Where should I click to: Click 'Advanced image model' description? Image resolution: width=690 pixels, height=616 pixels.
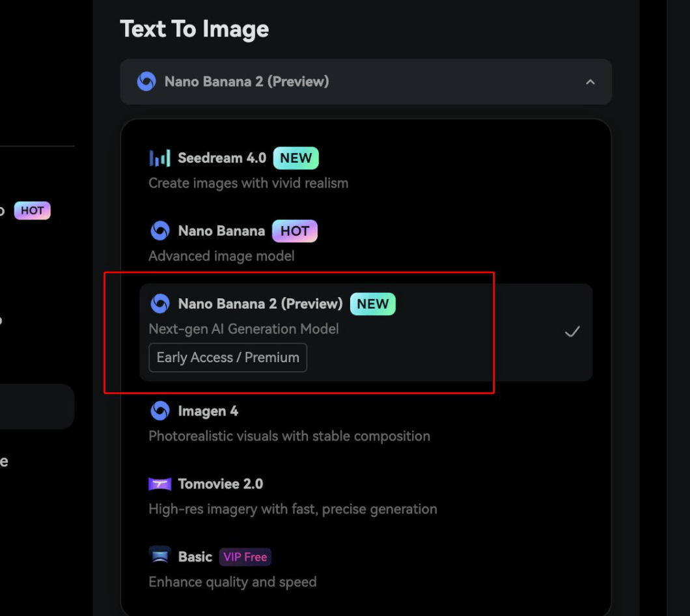[221, 256]
